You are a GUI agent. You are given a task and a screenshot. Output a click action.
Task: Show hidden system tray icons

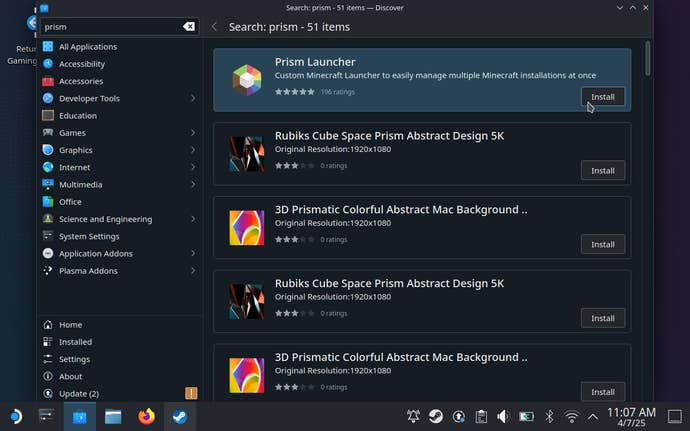(593, 416)
